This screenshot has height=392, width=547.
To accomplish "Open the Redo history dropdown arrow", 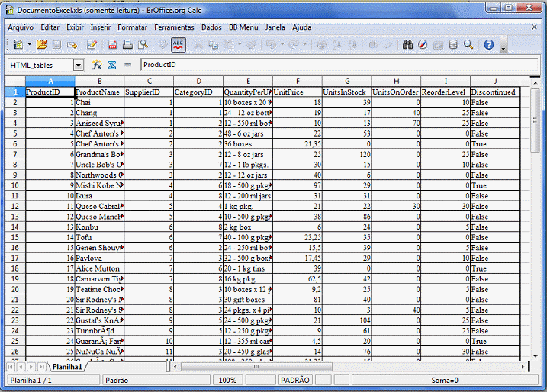I will coord(305,45).
